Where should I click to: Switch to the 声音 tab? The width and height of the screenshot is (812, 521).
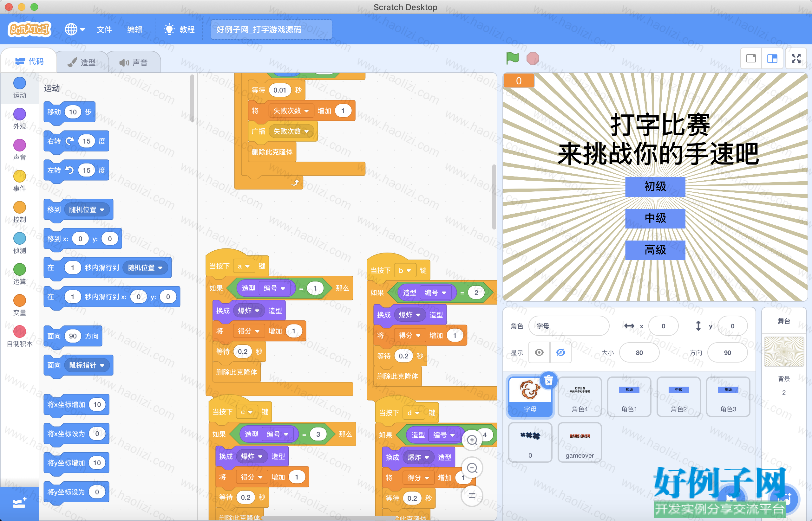point(134,62)
